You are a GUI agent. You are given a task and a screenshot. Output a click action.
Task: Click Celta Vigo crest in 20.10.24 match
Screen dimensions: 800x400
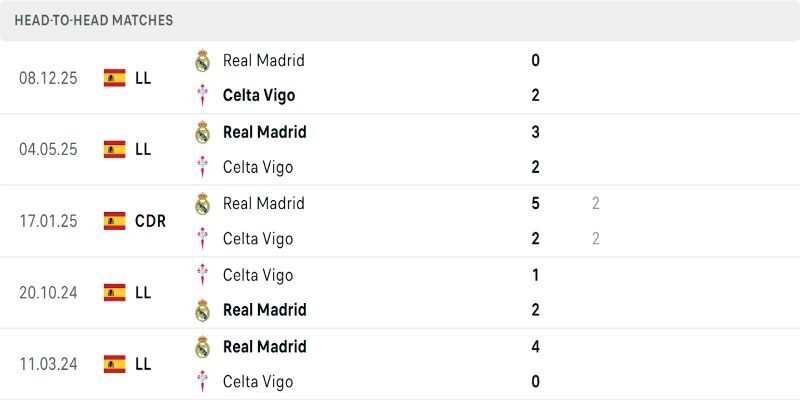click(x=203, y=275)
